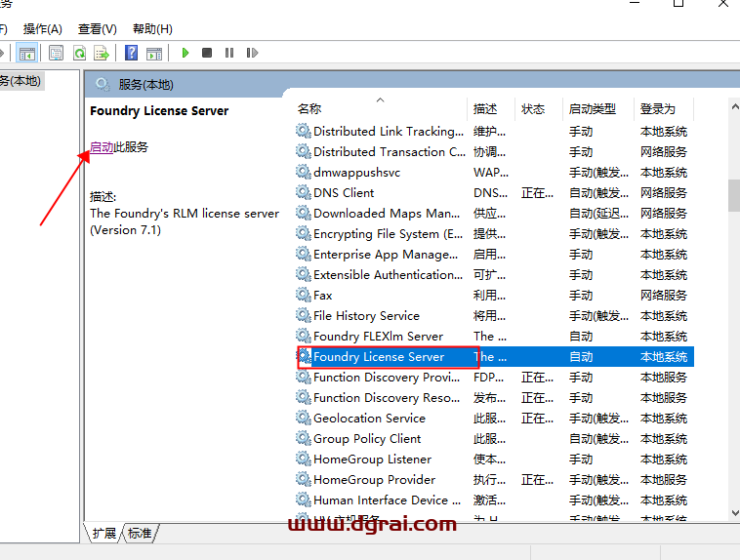Click the Properties toolbar icon
The image size is (740, 560).
(x=57, y=53)
